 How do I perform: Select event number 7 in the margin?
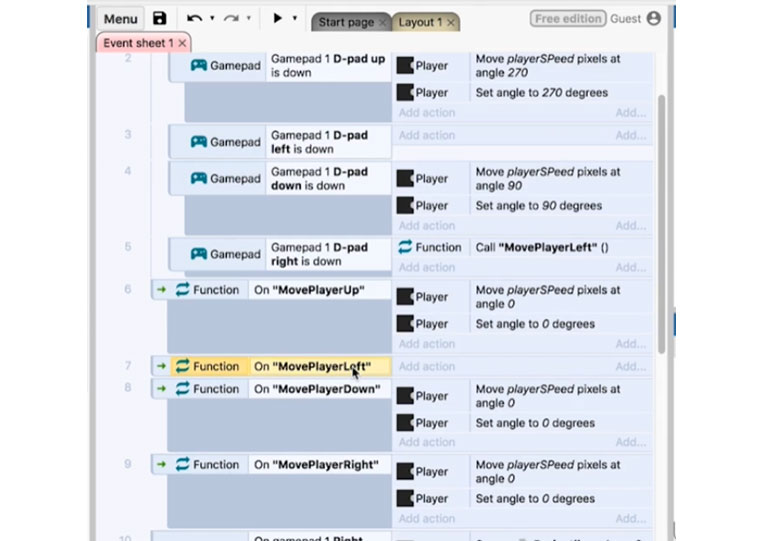pyautogui.click(x=128, y=365)
